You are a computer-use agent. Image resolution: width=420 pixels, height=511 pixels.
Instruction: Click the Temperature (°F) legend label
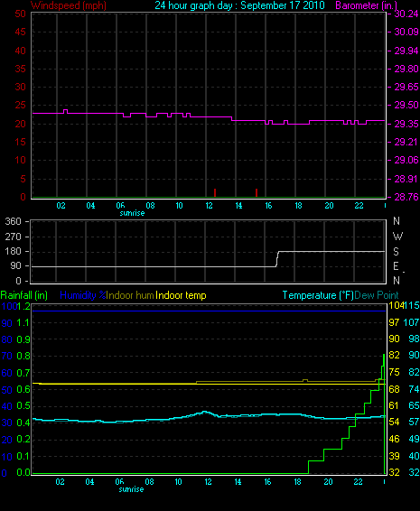(318, 295)
